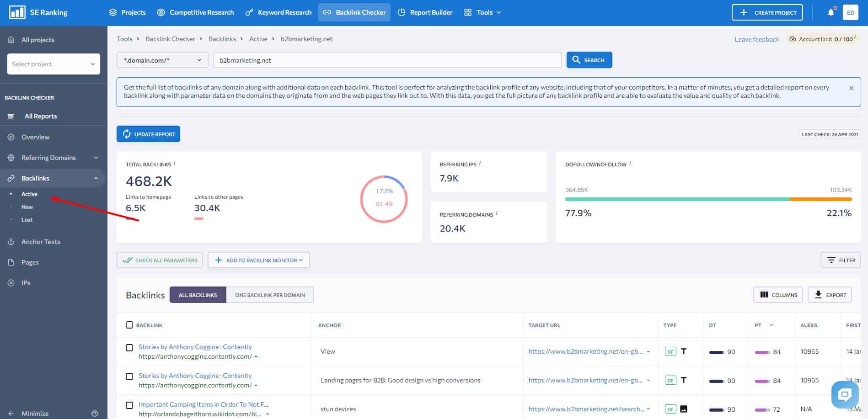This screenshot has height=419, width=868.
Task: Click the help question mark icon near Minimize
Action: coord(95,414)
